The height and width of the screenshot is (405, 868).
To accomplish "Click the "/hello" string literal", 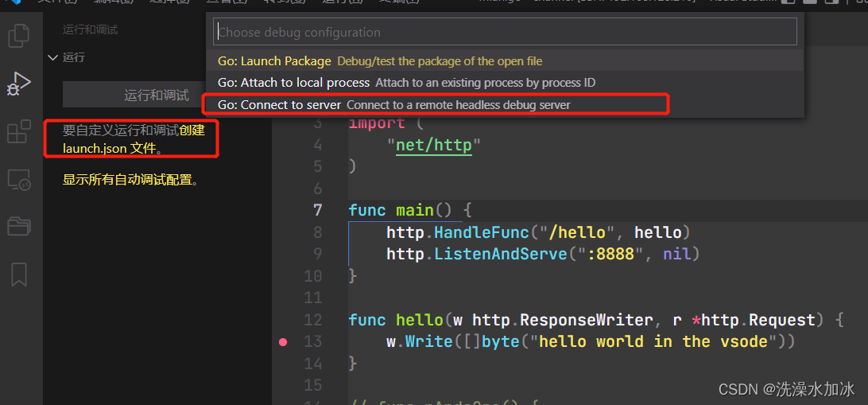I will tap(576, 232).
